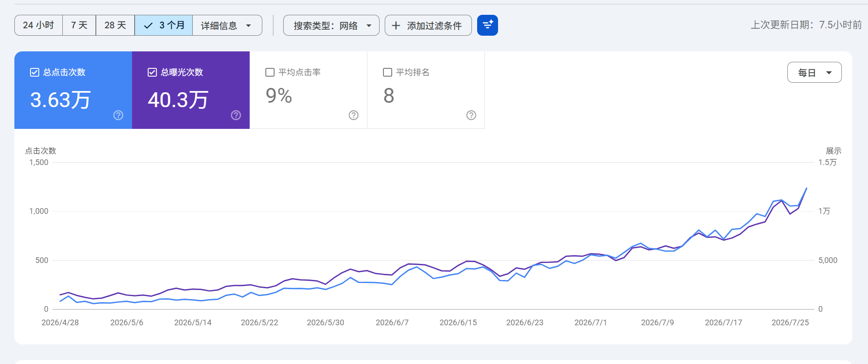This screenshot has width=868, height=364.
Task: Click the 2026/6/7 axis date label
Action: coord(392,323)
